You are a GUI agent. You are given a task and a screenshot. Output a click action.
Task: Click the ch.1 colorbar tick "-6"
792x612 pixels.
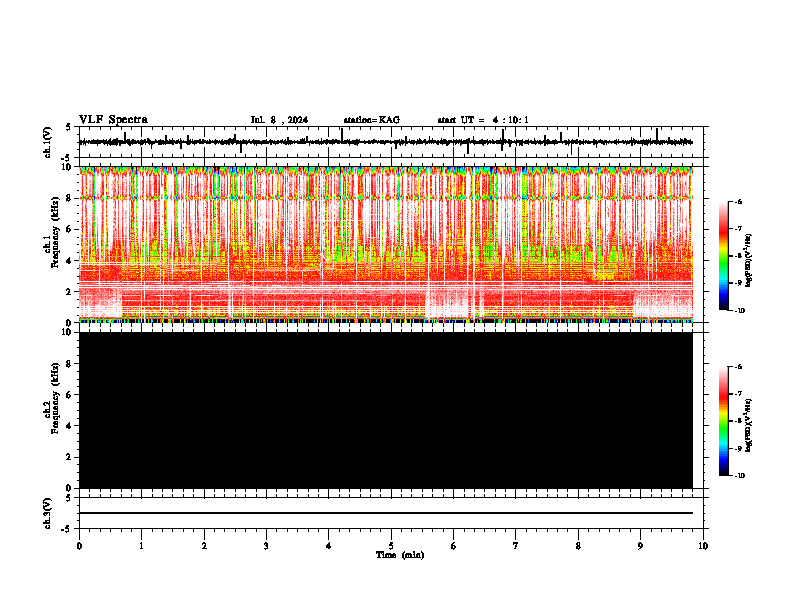tap(738, 201)
